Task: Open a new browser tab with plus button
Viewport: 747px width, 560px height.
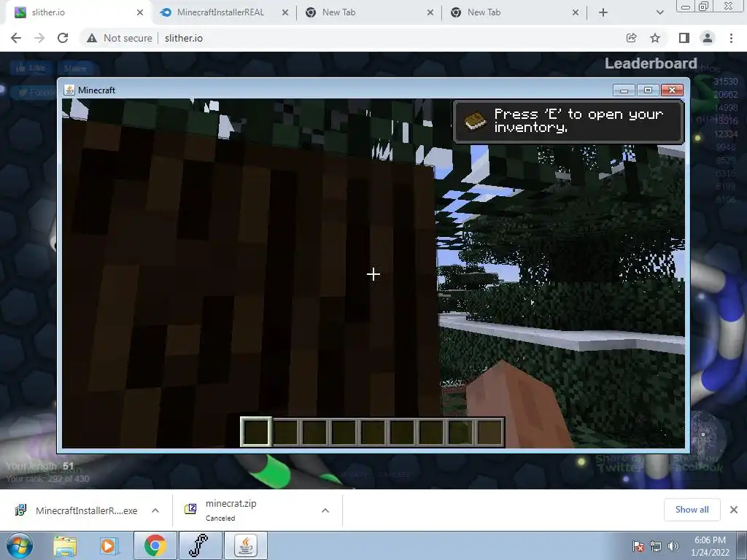Action: [x=603, y=12]
